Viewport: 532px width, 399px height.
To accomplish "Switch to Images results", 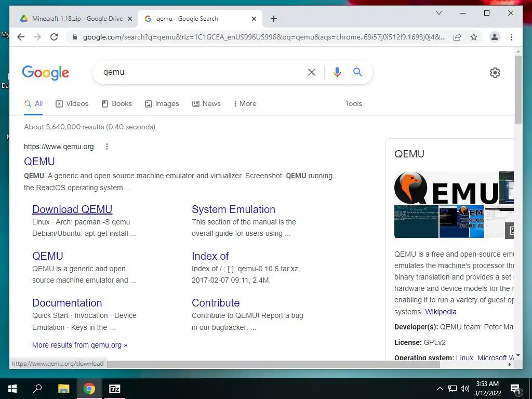I will [x=162, y=104].
